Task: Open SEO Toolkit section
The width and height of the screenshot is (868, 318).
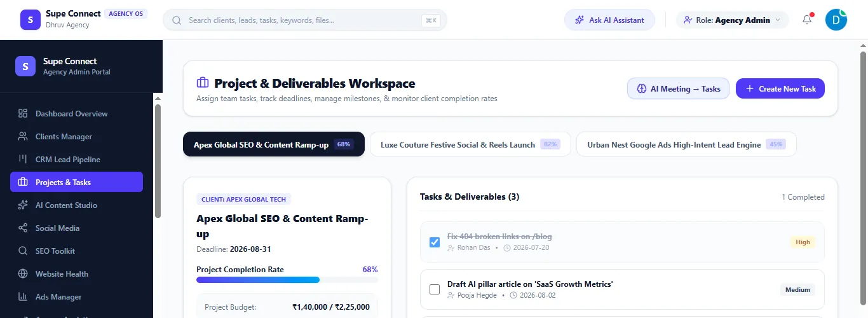Action: click(x=76, y=251)
